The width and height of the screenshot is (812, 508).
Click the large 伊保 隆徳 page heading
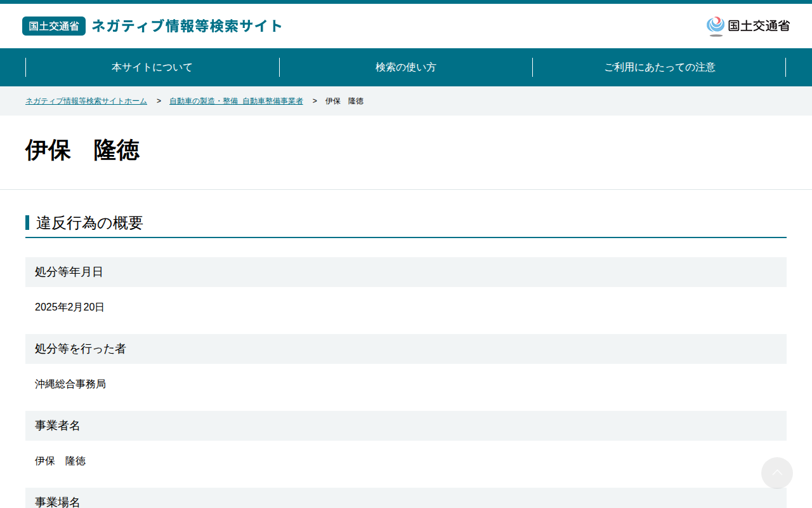coord(82,150)
